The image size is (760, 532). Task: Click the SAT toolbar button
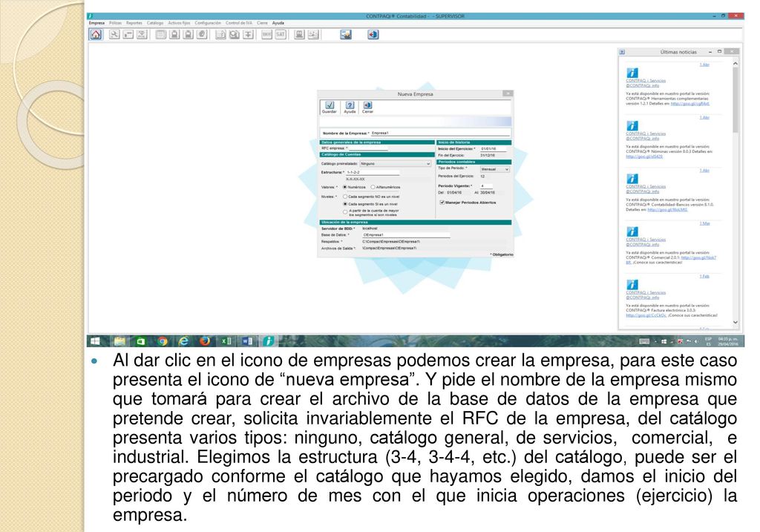click(x=280, y=34)
